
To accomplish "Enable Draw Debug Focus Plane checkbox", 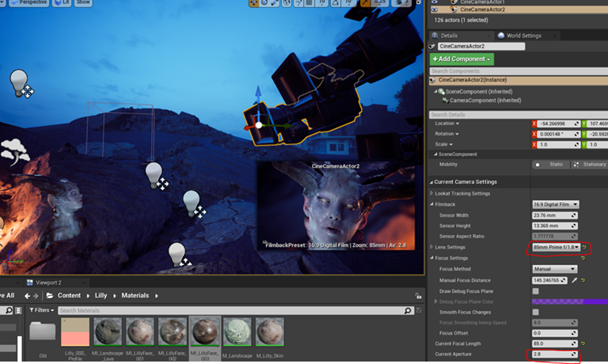I will click(x=536, y=290).
